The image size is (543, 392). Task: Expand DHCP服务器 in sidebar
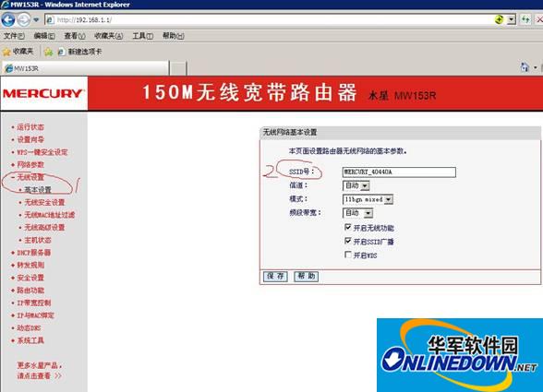click(34, 252)
